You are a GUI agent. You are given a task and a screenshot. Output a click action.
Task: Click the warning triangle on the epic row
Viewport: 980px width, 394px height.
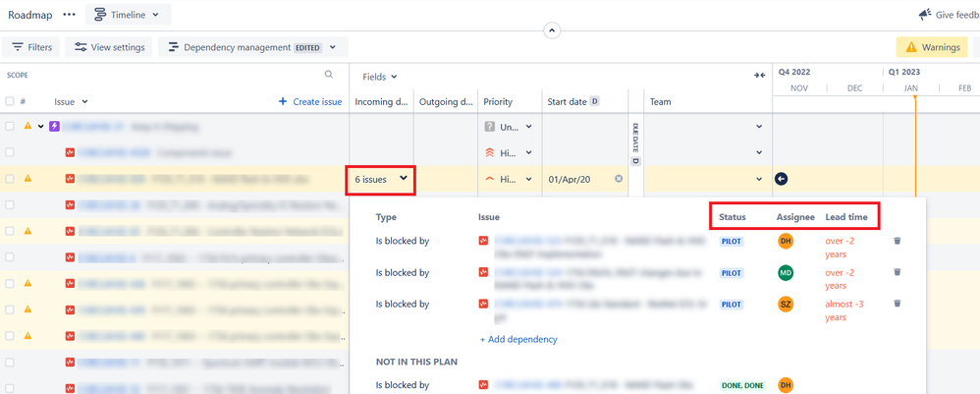click(27, 126)
